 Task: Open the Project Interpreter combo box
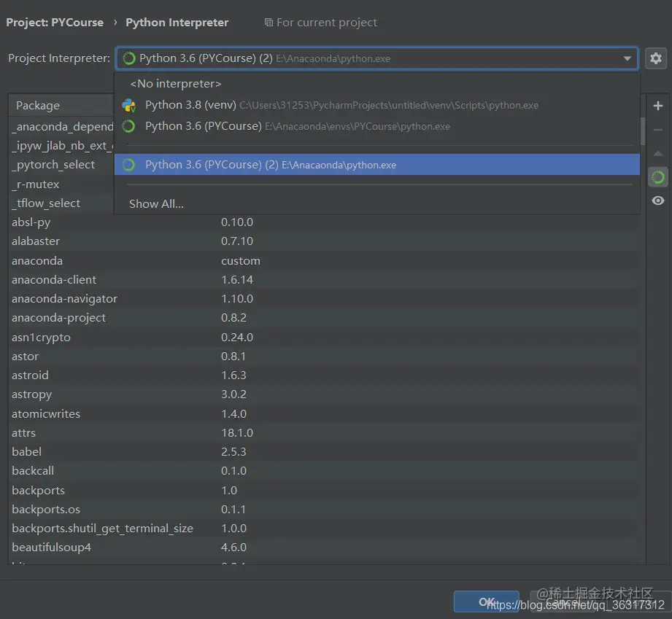pyautogui.click(x=376, y=58)
